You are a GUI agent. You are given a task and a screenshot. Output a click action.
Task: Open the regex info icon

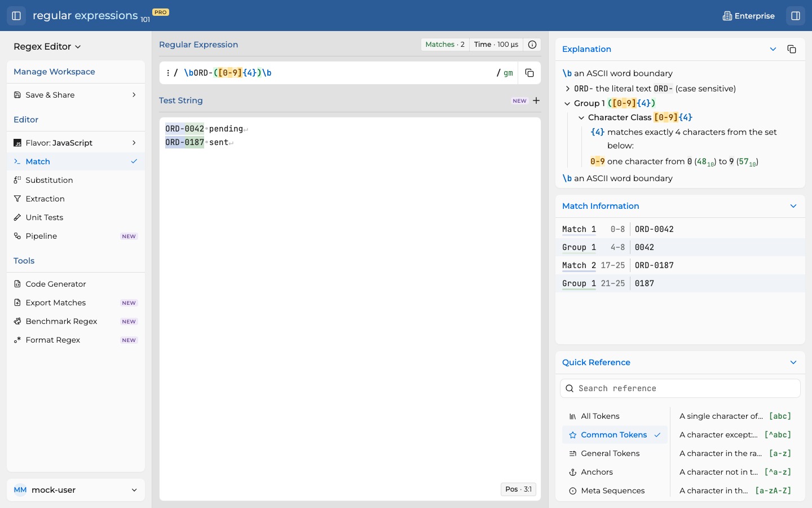tap(532, 45)
